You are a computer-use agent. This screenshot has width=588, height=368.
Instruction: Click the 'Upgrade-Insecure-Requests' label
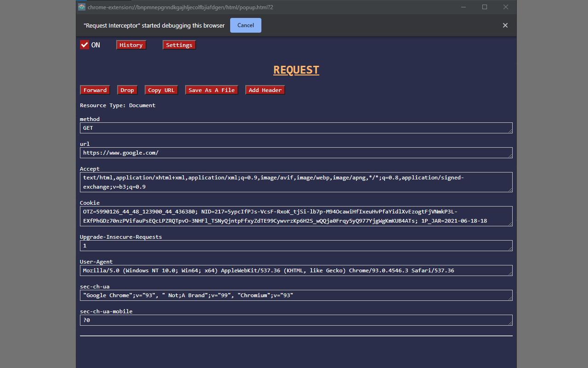pos(121,237)
